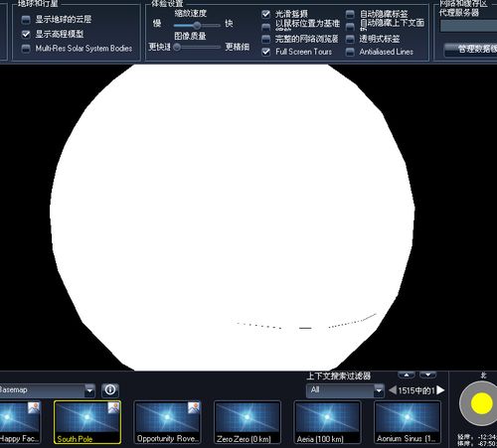The image size is (497, 448).
Task: Disable Full Screen Tours checkbox
Action: (x=266, y=52)
